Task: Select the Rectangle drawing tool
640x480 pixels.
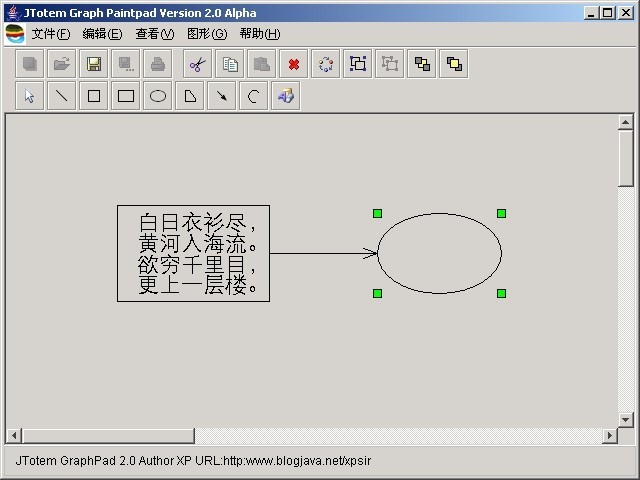Action: pyautogui.click(x=126, y=96)
